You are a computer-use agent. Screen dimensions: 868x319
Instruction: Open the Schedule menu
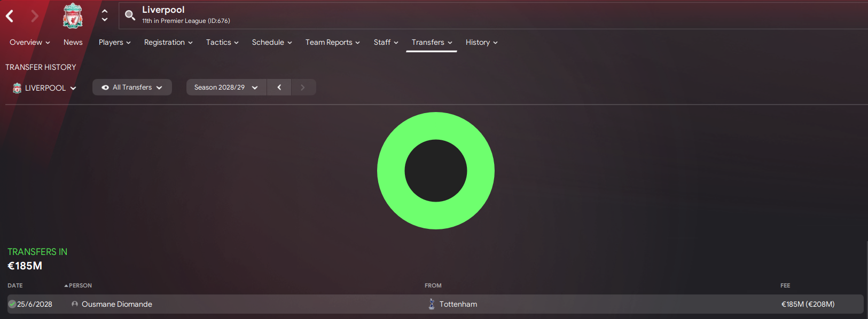[x=272, y=42]
